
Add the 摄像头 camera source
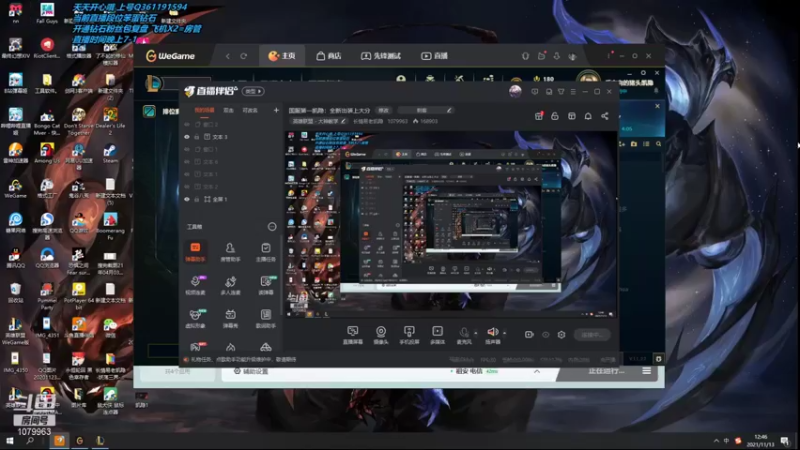[x=381, y=335]
